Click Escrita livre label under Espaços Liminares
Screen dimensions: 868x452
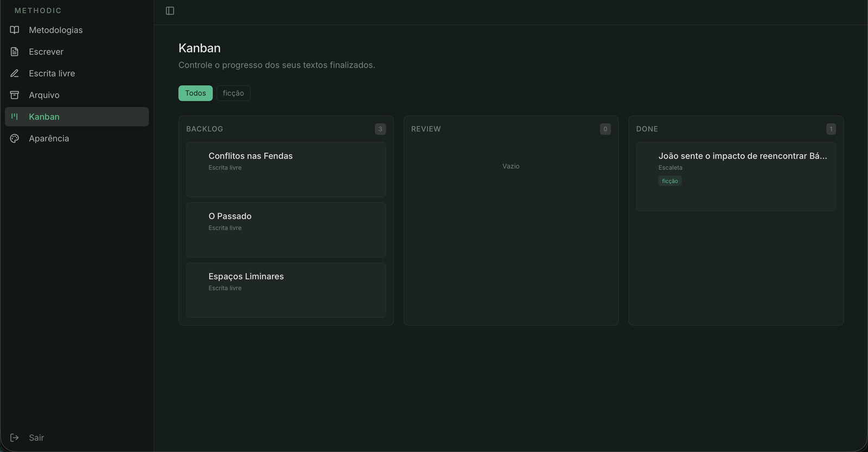225,288
